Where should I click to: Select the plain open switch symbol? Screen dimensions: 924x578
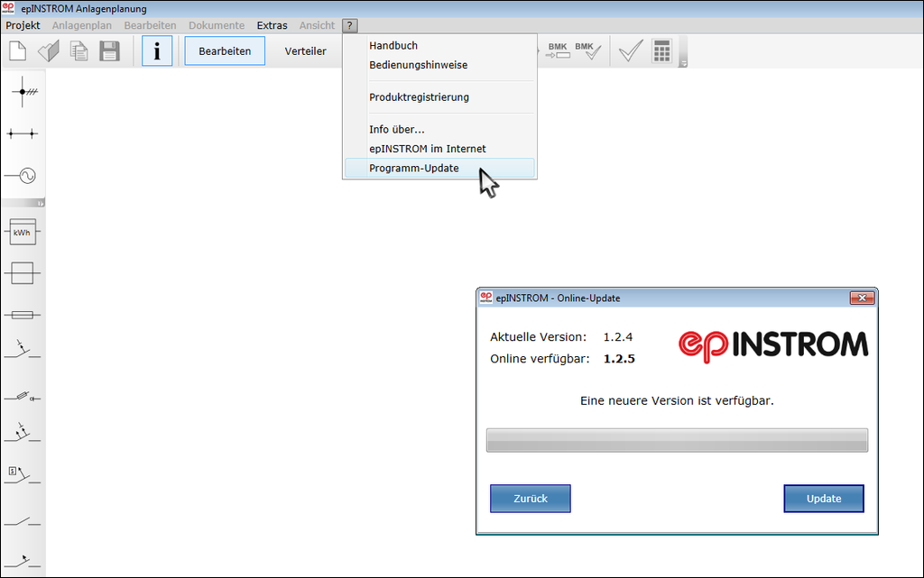(23, 521)
